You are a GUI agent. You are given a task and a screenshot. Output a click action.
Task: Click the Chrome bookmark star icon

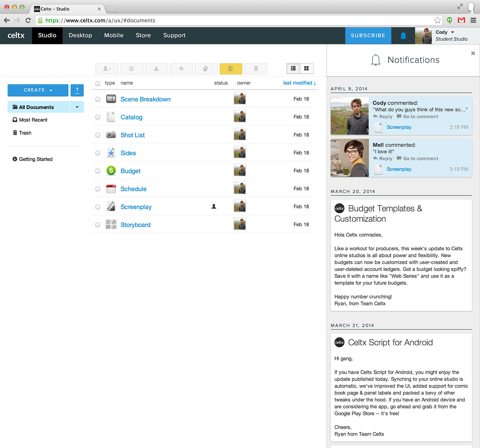click(x=437, y=20)
